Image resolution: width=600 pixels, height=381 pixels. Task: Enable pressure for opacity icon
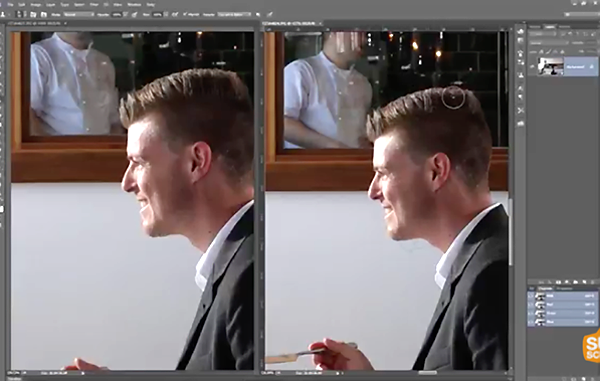[x=135, y=14]
